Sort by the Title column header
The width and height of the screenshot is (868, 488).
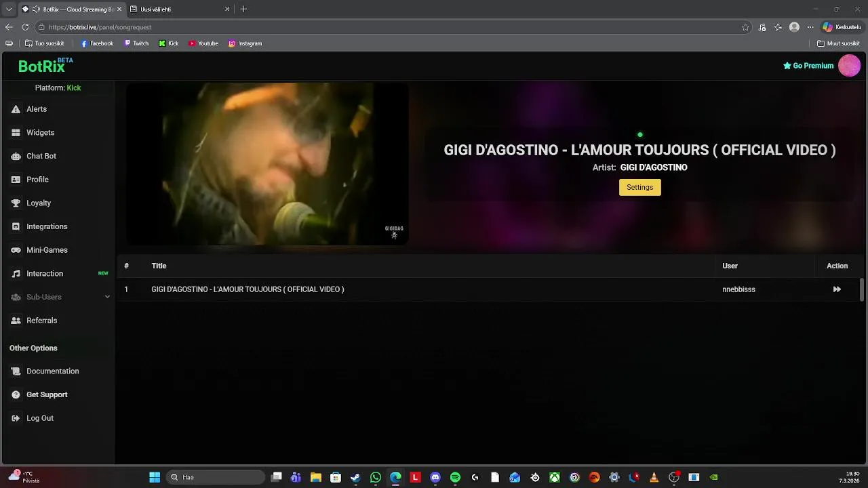[159, 266]
